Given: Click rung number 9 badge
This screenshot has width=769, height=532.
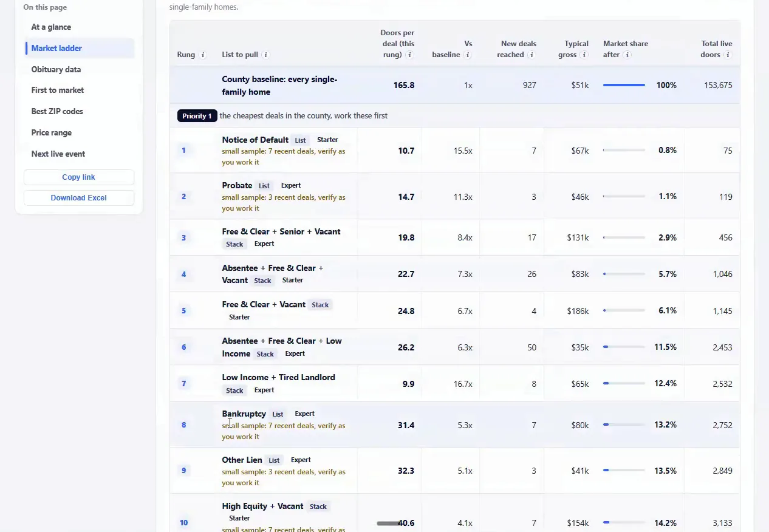Looking at the screenshot, I should click(x=183, y=471).
